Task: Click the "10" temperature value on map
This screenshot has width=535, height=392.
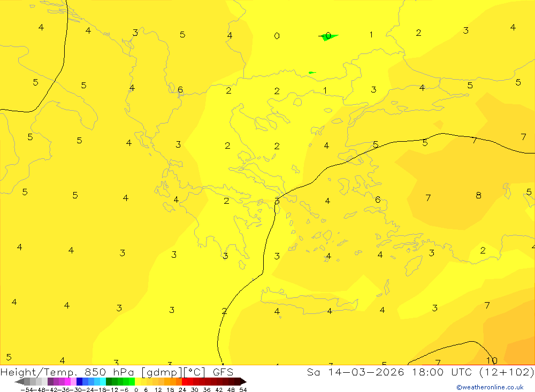Action: click(492, 360)
